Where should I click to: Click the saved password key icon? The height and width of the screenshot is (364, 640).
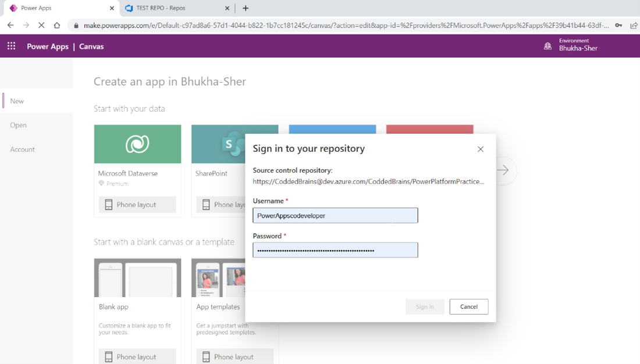point(618,26)
